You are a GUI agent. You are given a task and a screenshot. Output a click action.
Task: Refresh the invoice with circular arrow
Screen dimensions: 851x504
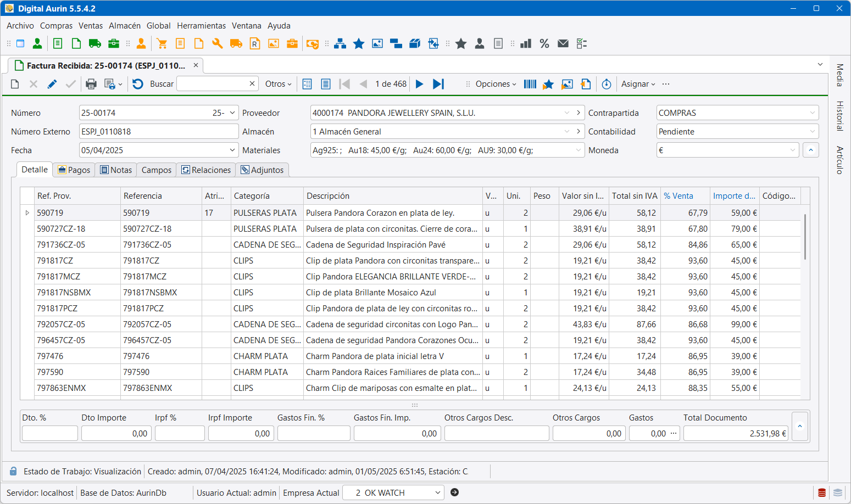tap(138, 84)
